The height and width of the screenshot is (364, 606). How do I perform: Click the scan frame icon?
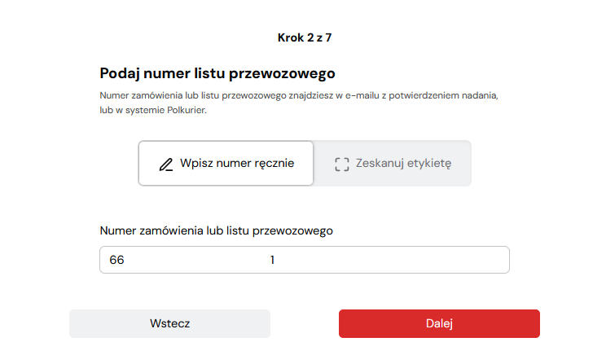click(x=342, y=164)
